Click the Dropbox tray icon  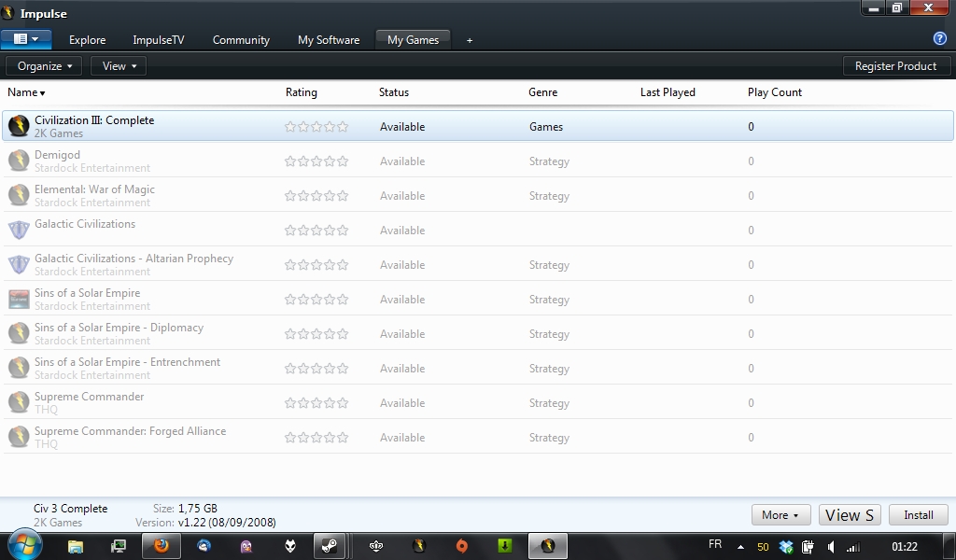(786, 547)
